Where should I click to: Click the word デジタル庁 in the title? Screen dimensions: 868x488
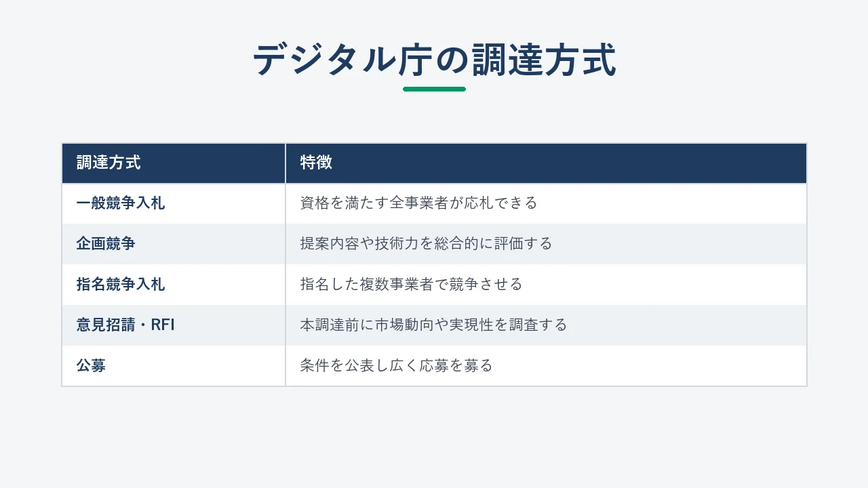(x=342, y=60)
